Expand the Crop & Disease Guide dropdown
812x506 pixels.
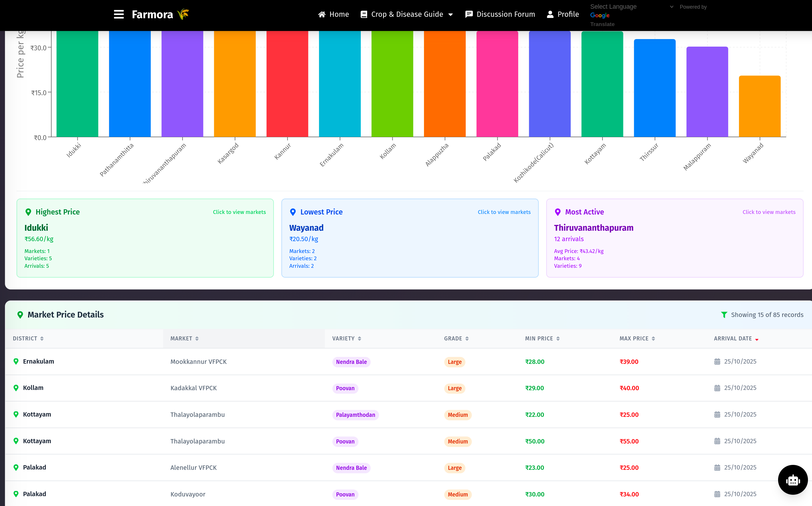(x=407, y=14)
